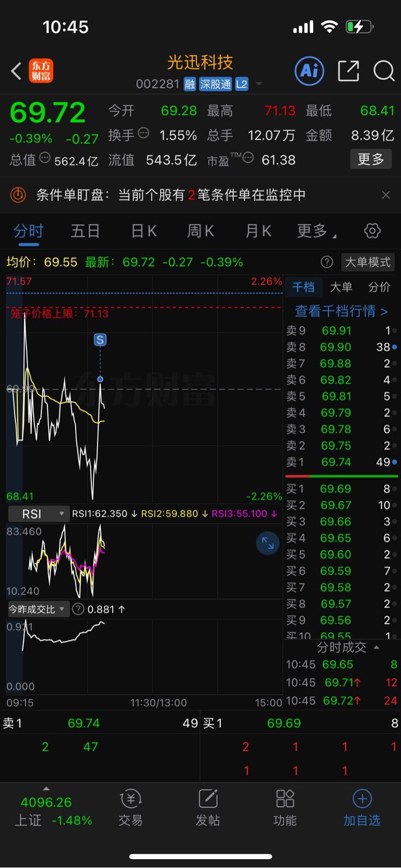Image resolution: width=401 pixels, height=868 pixels.
Task: Tap the 深股通 badge
Action: tap(216, 84)
